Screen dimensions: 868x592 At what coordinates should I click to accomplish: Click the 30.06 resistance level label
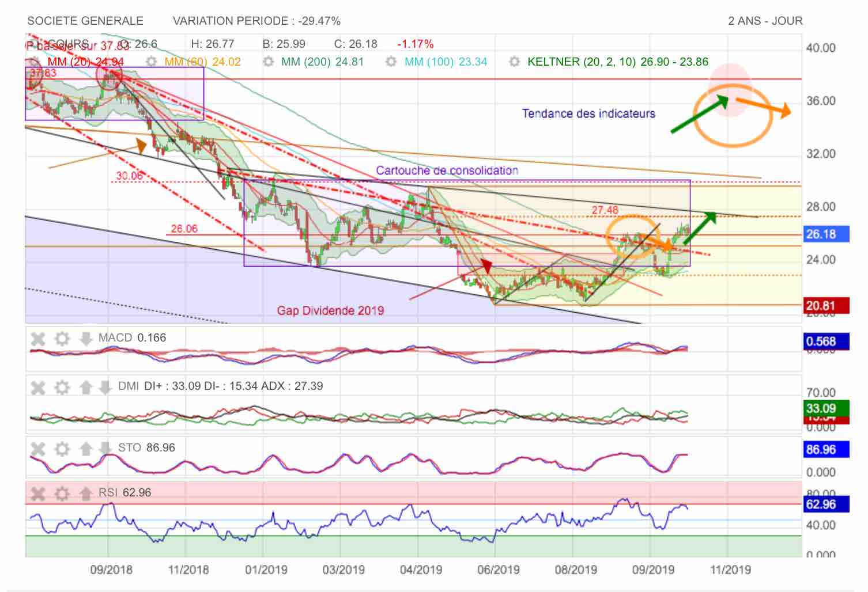(x=129, y=176)
